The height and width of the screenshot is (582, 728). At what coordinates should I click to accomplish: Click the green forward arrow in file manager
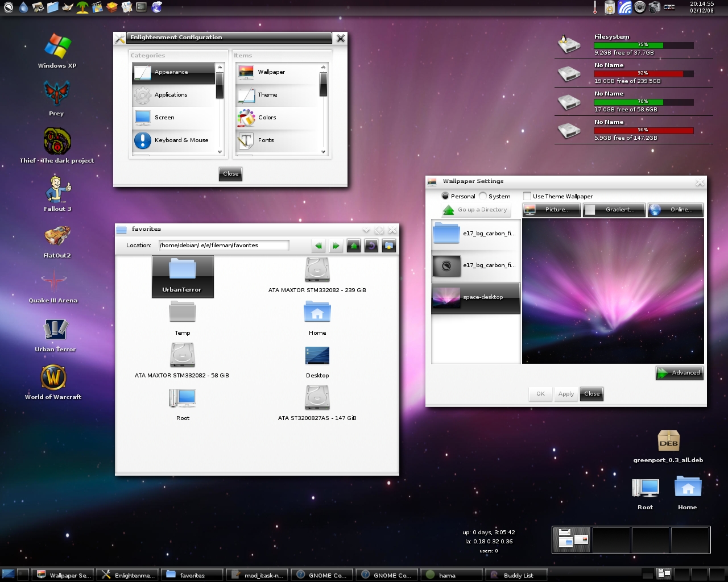336,246
